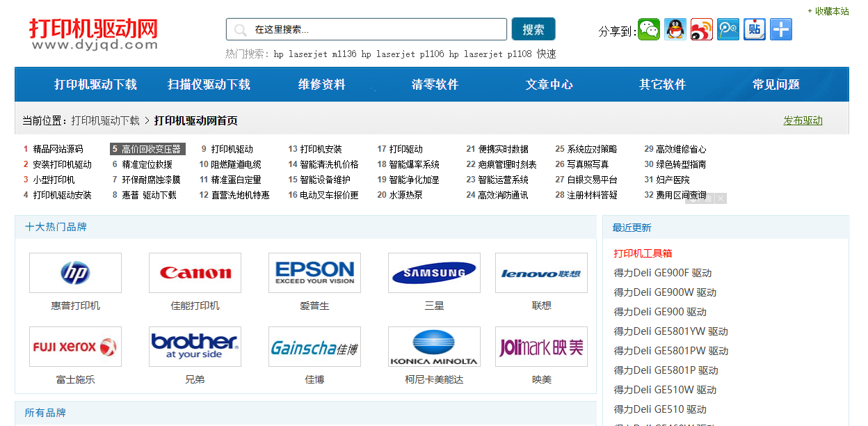Open 得力Deli GE510 驱动 link
This screenshot has height=426, width=868.
point(660,409)
